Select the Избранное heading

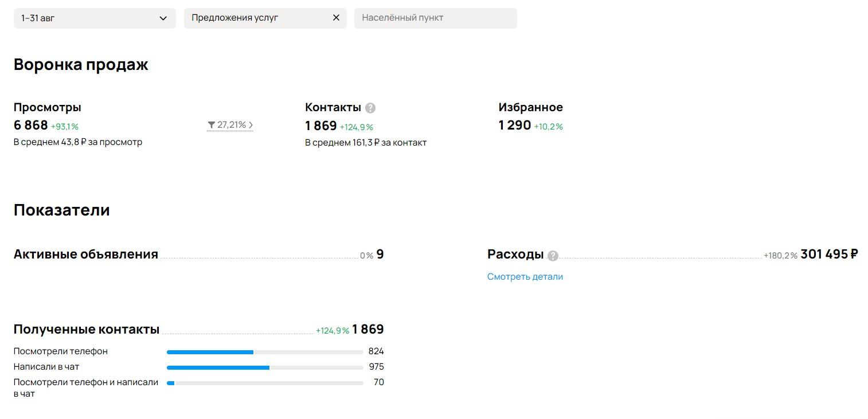[x=531, y=107]
